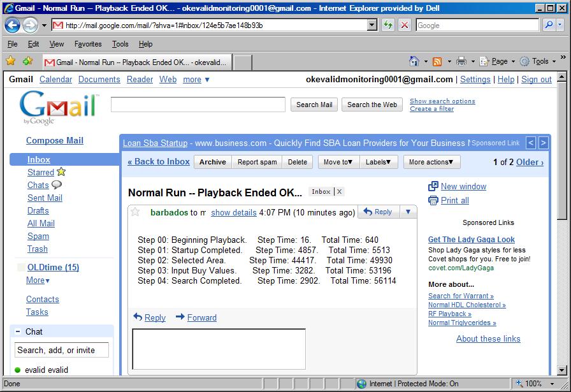The height and width of the screenshot is (392, 571).
Task: Open the address bar history dropdown
Action: click(372, 25)
